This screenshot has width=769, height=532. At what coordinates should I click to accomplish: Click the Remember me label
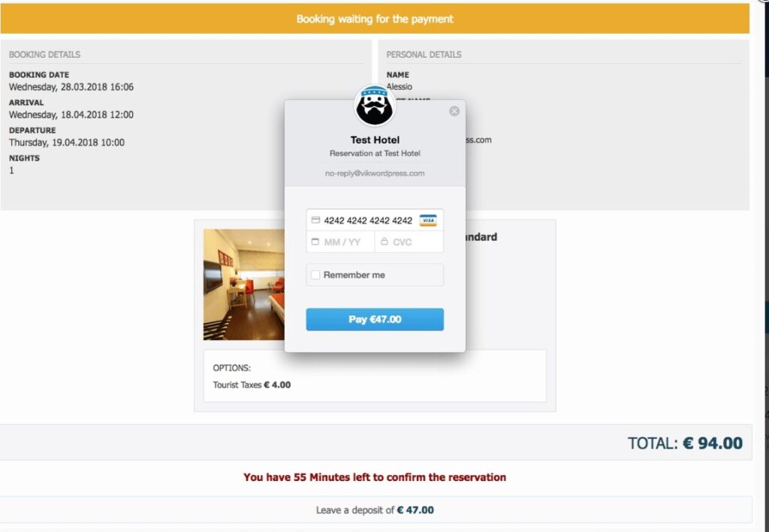(x=354, y=275)
